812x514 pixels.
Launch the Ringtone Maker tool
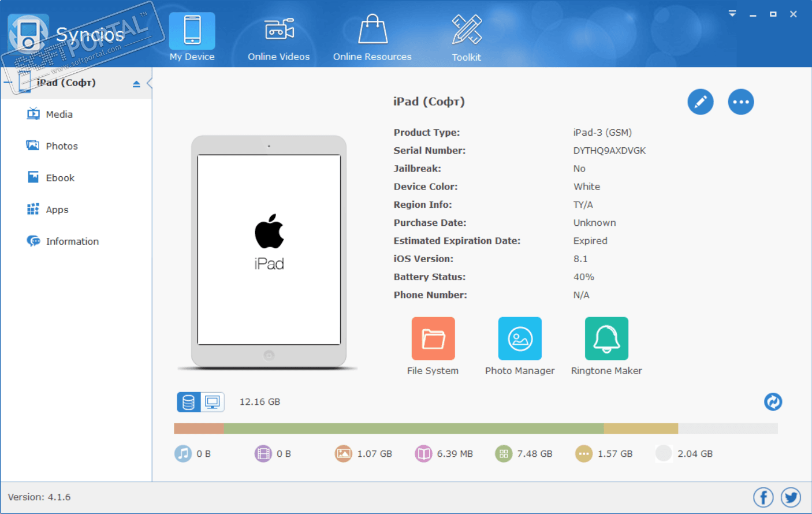(x=606, y=347)
